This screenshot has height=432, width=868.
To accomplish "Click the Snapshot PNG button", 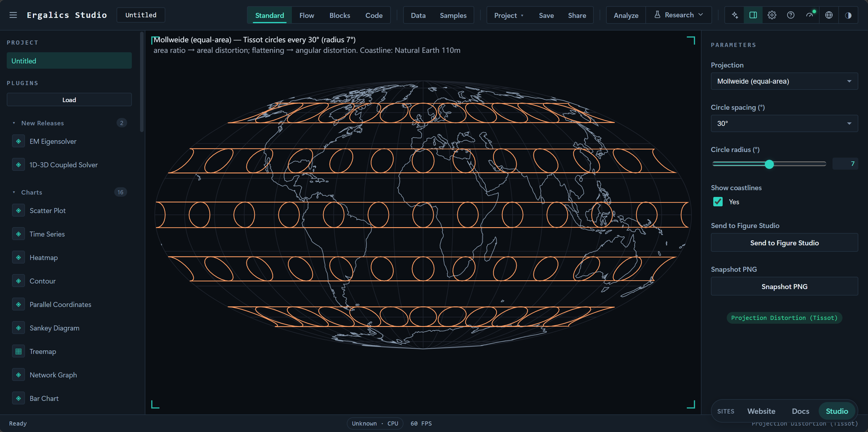I will pos(784,286).
